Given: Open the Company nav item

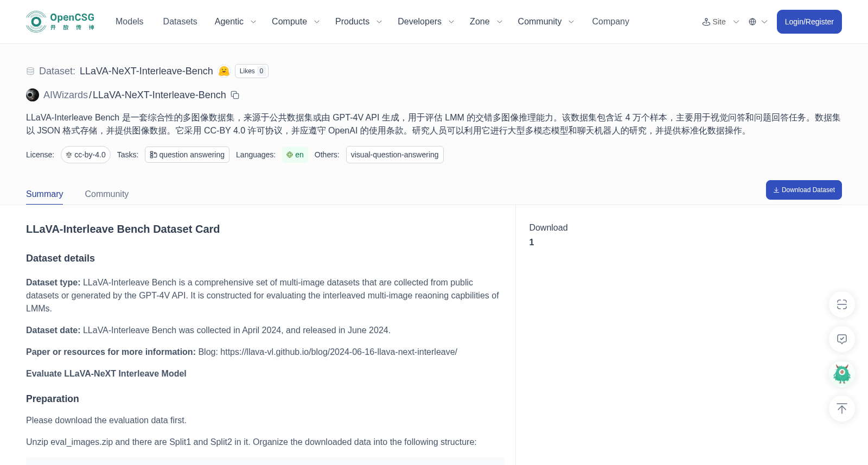Looking at the screenshot, I should (x=610, y=22).
